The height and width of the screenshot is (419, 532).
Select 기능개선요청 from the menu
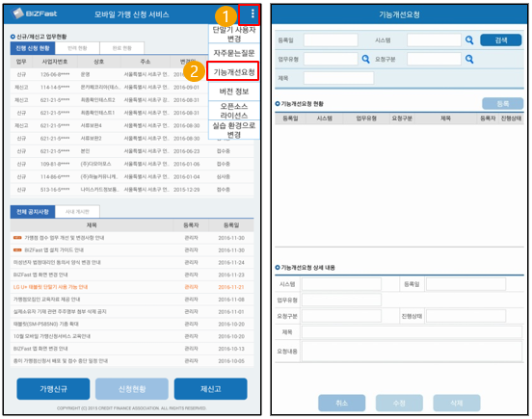click(x=234, y=71)
